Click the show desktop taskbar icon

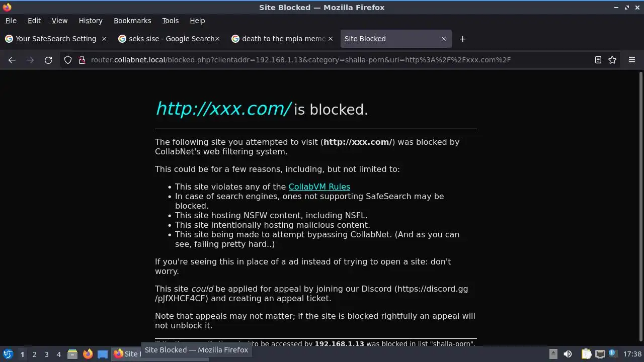[103, 354]
